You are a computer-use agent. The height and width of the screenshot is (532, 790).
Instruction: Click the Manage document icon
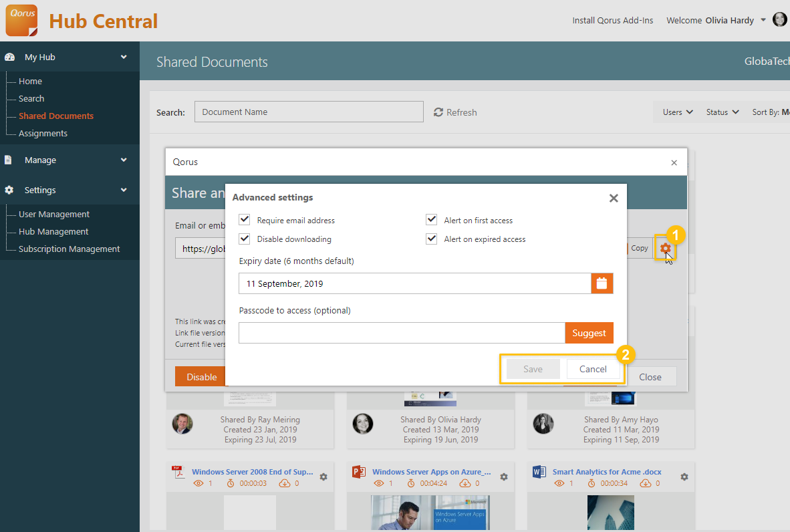8,160
